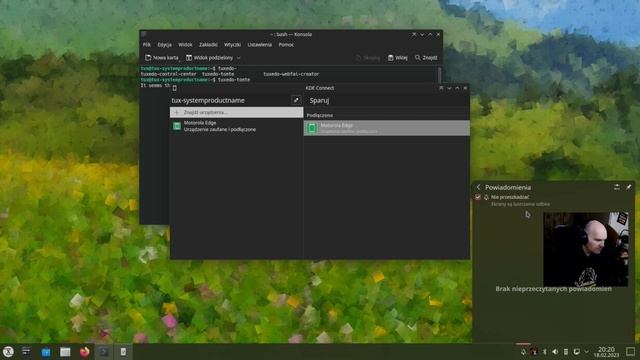
Task: Click inside the Znajdź urządzenia search field
Action: [x=236, y=112]
